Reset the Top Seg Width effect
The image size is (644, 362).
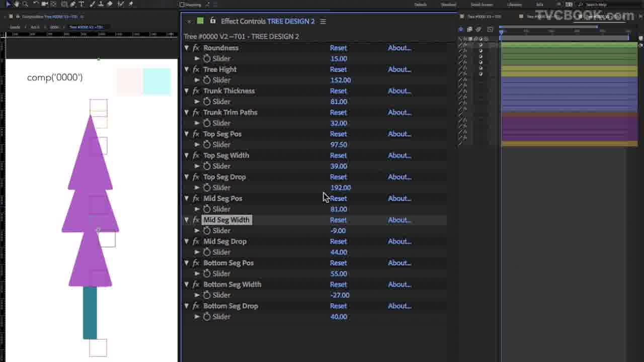click(338, 155)
